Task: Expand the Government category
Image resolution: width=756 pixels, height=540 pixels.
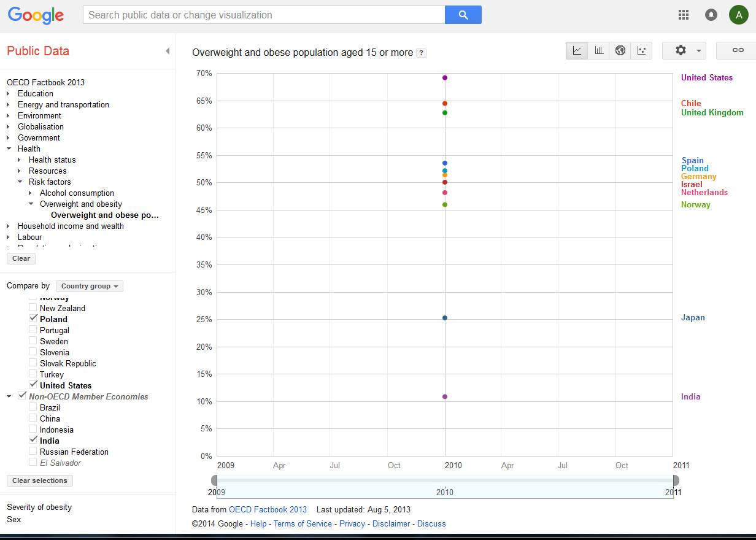Action: [x=9, y=137]
